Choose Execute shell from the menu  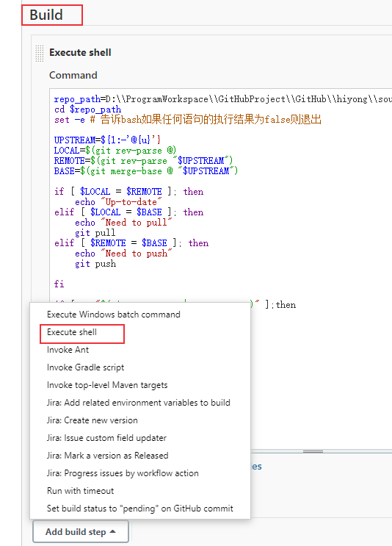72,332
